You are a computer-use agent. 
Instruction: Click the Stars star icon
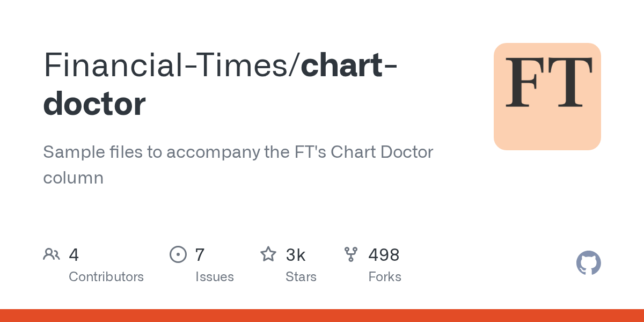[268, 254]
